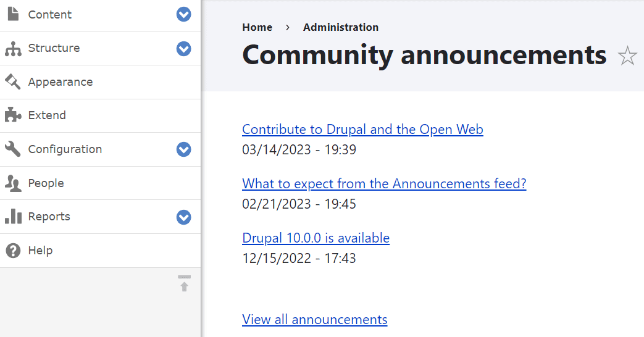Click the Reports bar chart icon
Screen dimensions: 644x337
click(x=13, y=217)
